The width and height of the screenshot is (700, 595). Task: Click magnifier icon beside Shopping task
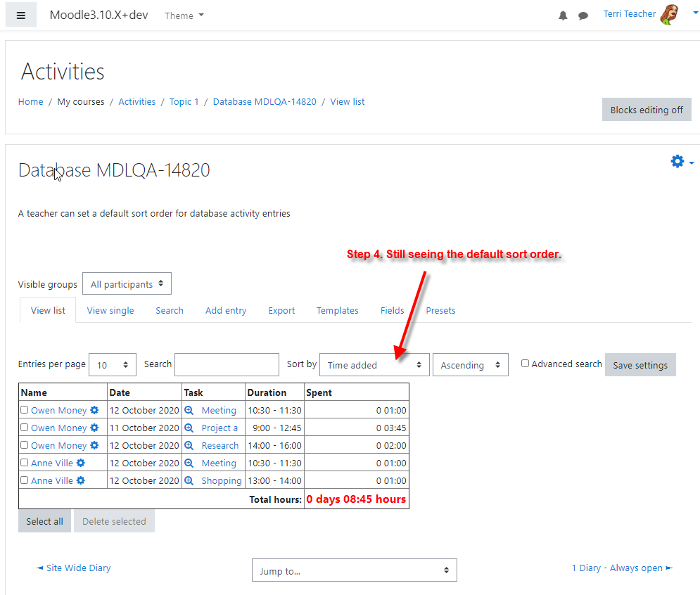coord(189,480)
